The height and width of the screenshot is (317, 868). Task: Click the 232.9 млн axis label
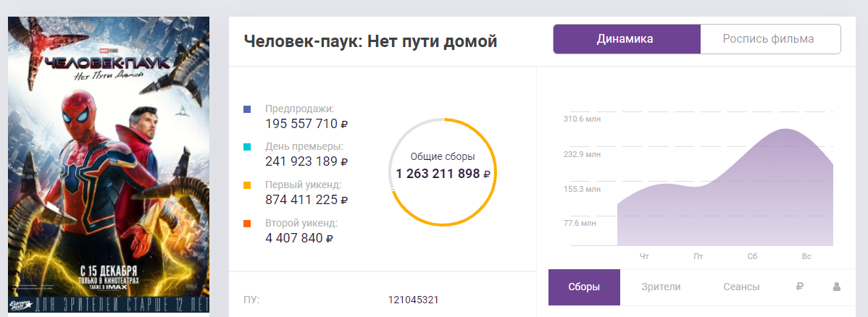click(x=582, y=154)
